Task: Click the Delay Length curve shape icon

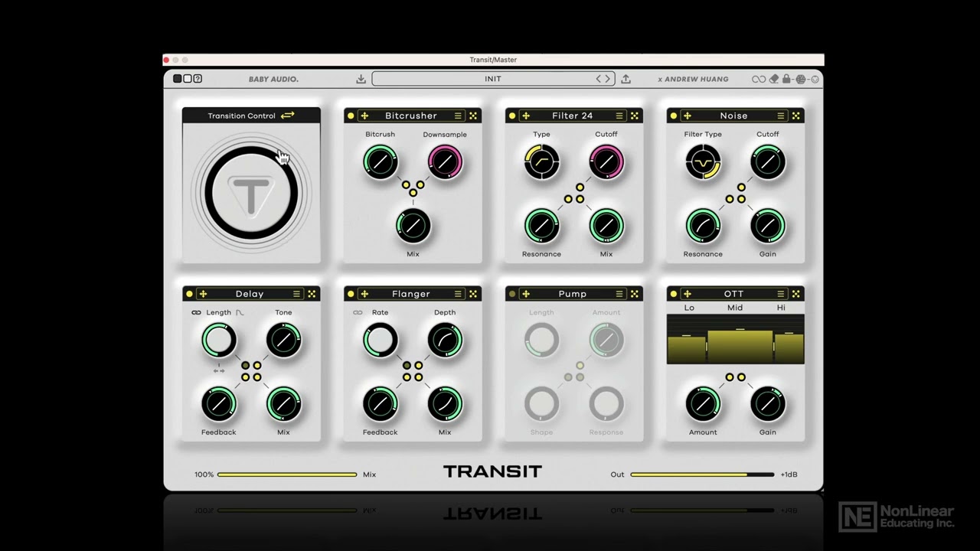Action: 240,312
